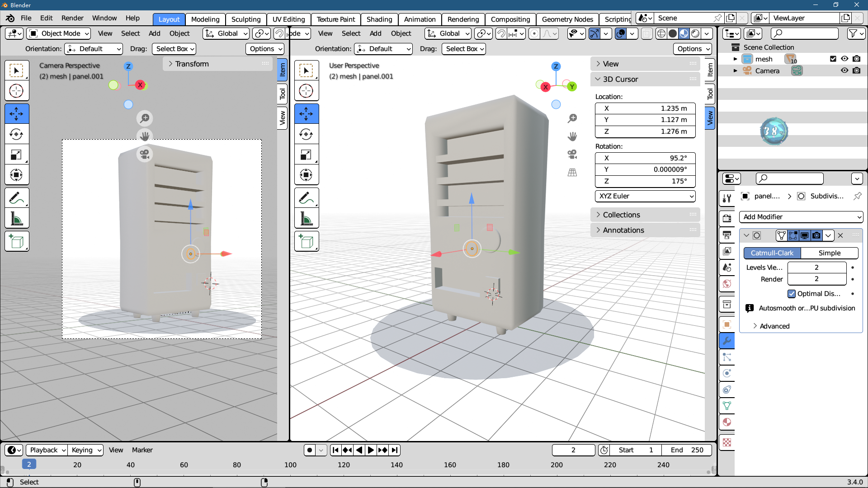Screen dimensions: 868x488
Task: Toggle camera view in right viewport
Action: 572,154
